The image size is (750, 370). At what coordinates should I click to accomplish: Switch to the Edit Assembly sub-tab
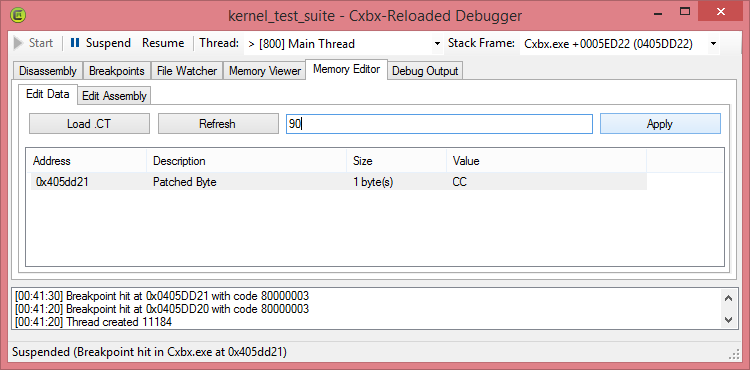[114, 96]
